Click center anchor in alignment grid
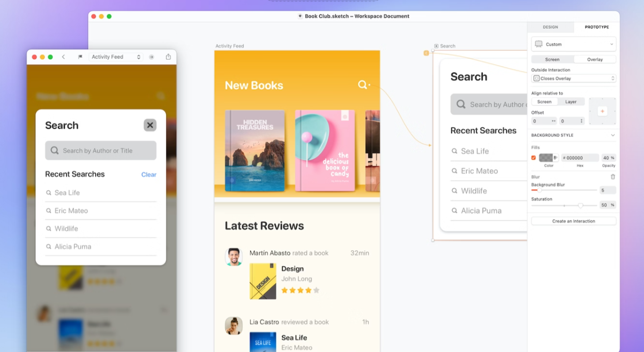Viewport: 644px width, 352px height. coord(602,111)
